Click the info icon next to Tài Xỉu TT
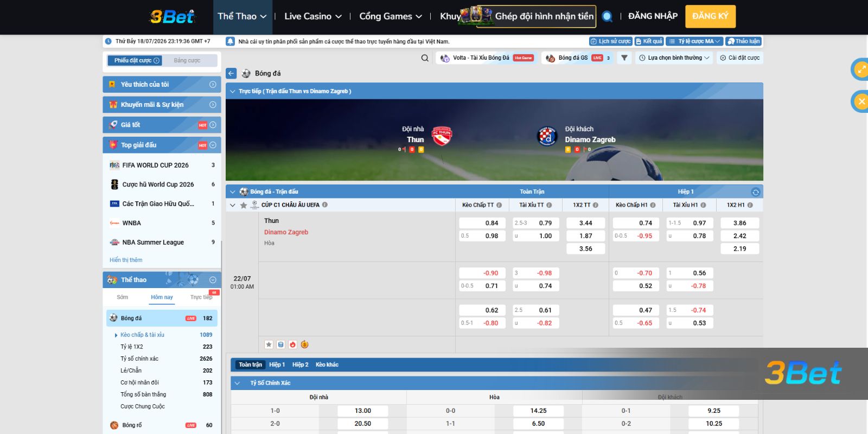The width and height of the screenshot is (868, 434). coord(549,205)
